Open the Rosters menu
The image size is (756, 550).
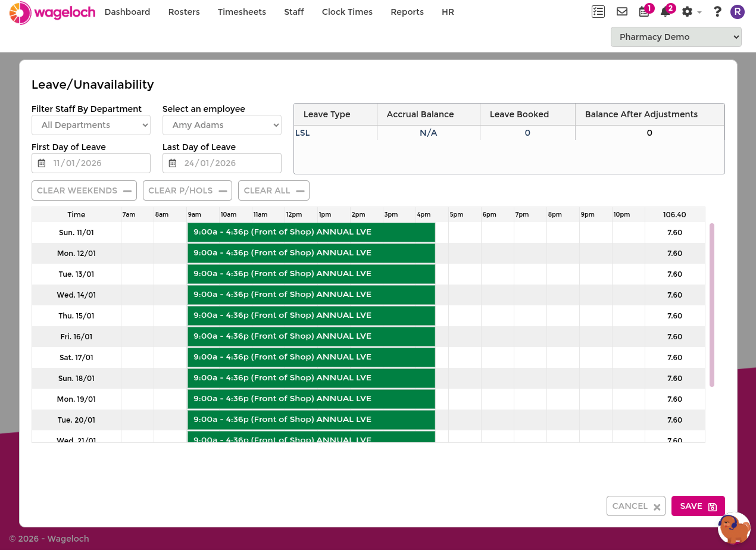[x=184, y=12]
